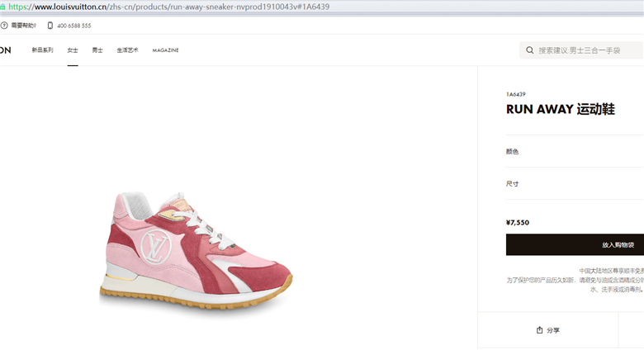Click the phone icon beside 400 6588 555

50,26
